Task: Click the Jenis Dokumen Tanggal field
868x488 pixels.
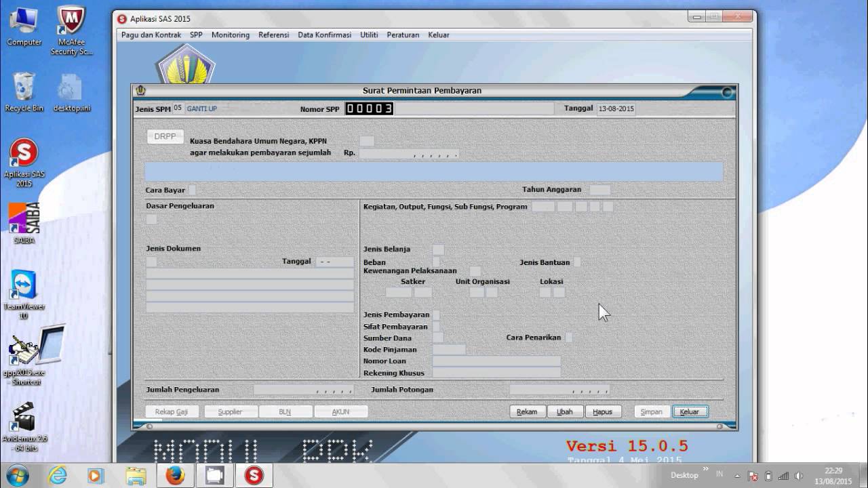Action: click(335, 262)
